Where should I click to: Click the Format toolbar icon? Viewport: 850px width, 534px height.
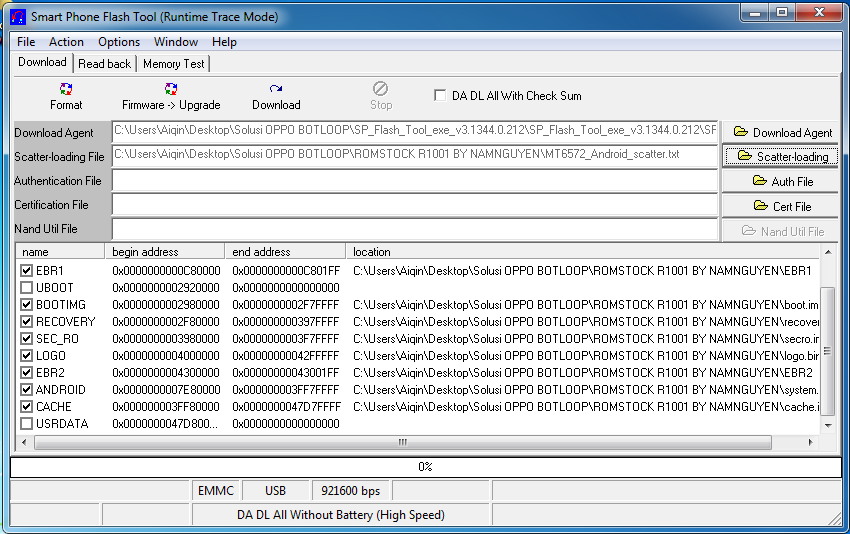point(66,96)
